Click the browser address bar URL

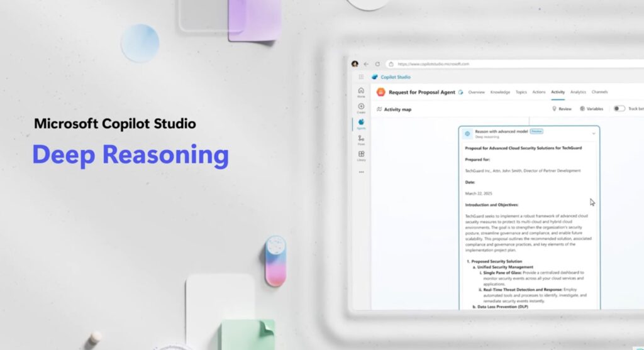433,64
